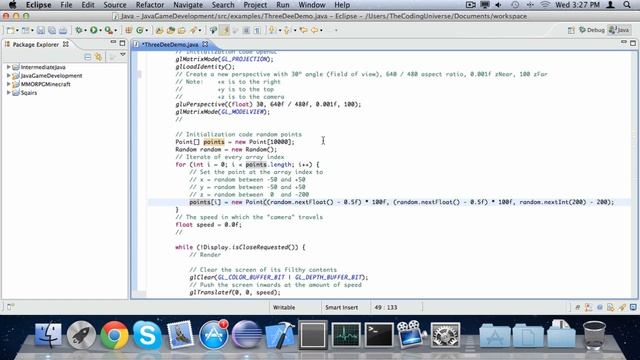Maximize the Package Explorer view
The image size is (640, 360).
(122, 43)
